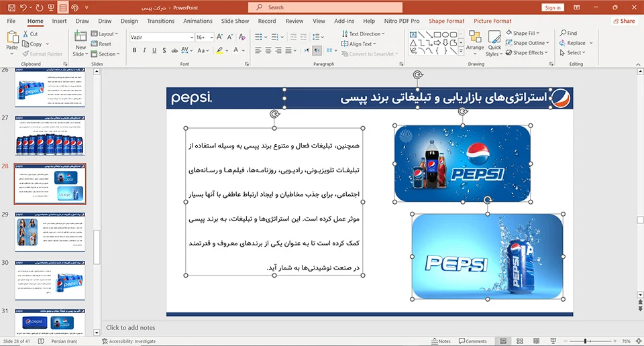644x346 pixels.
Task: Align text left in paragraph group
Action: coord(258,50)
